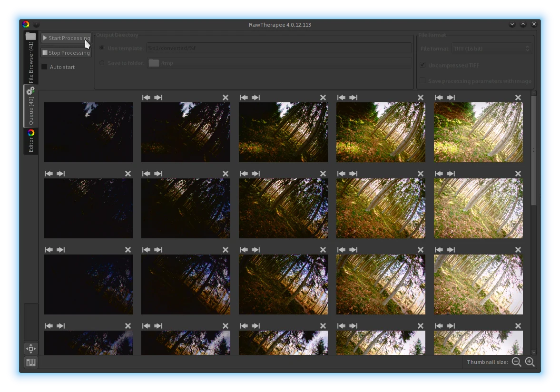Move third row first thumbnail to queue tail

pos(61,250)
